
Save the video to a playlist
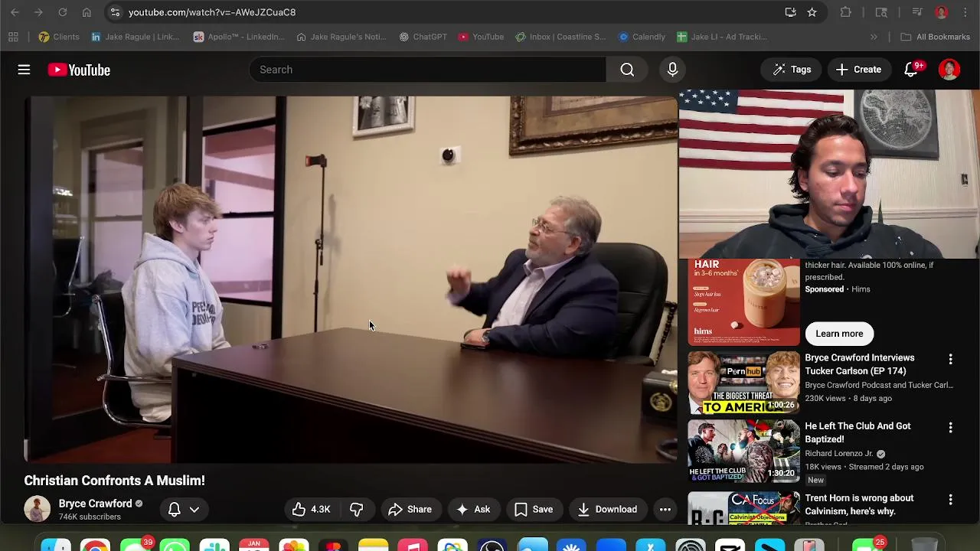[x=534, y=510]
